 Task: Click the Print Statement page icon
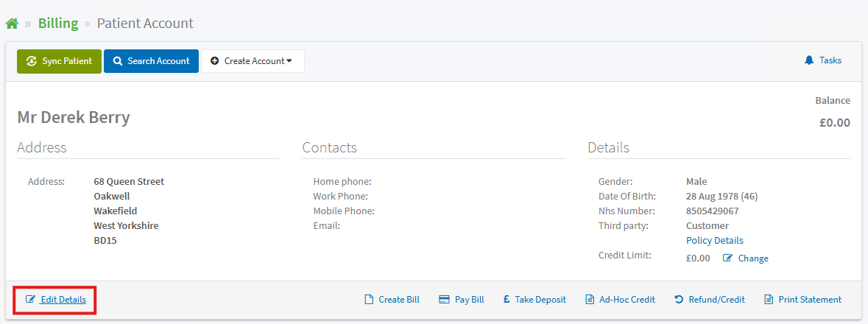coord(769,300)
